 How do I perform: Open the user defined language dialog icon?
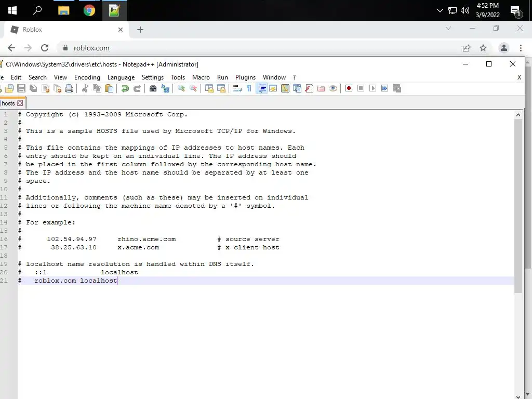[x=273, y=88]
